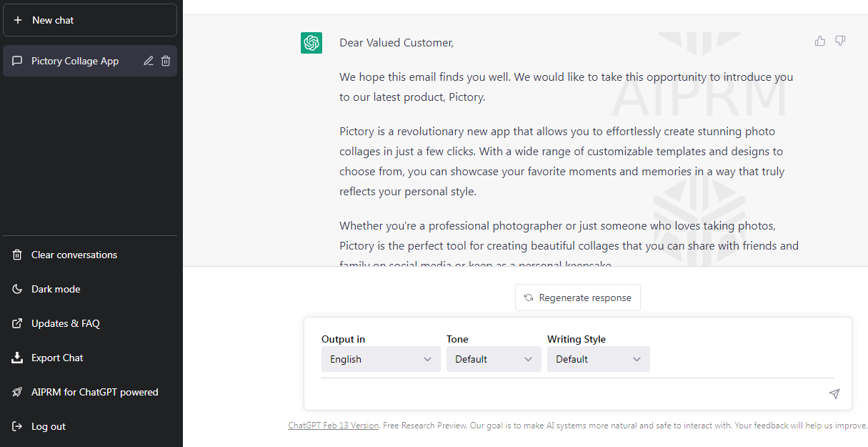This screenshot has width=868, height=447.
Task: Click the thumbs down icon on response
Action: (x=840, y=41)
